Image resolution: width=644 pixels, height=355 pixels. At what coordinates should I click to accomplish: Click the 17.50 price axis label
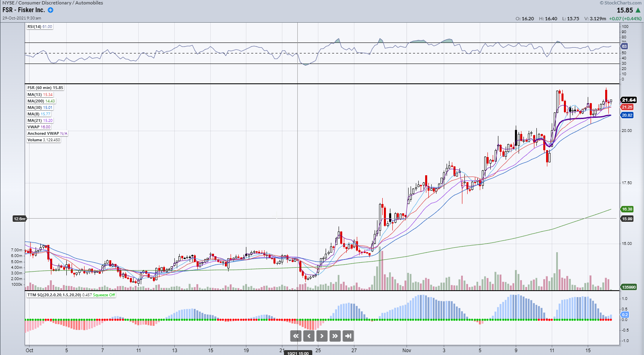coord(627,183)
